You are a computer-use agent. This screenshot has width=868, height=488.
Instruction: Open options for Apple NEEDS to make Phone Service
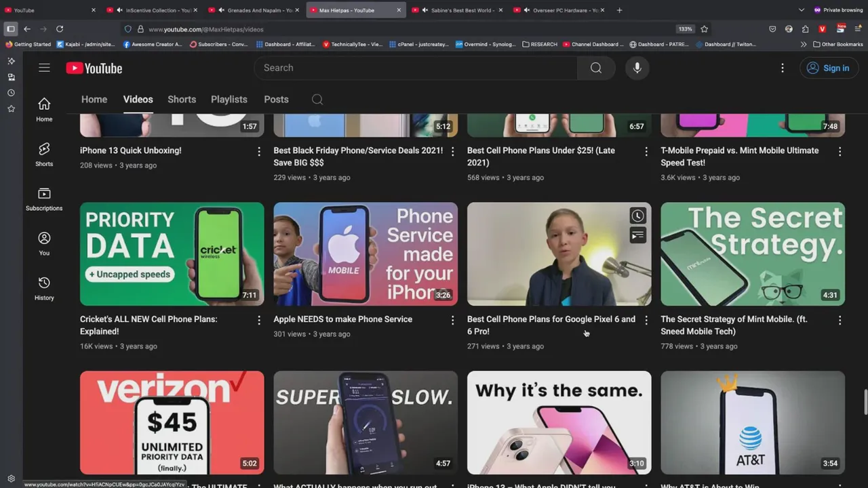tap(453, 321)
